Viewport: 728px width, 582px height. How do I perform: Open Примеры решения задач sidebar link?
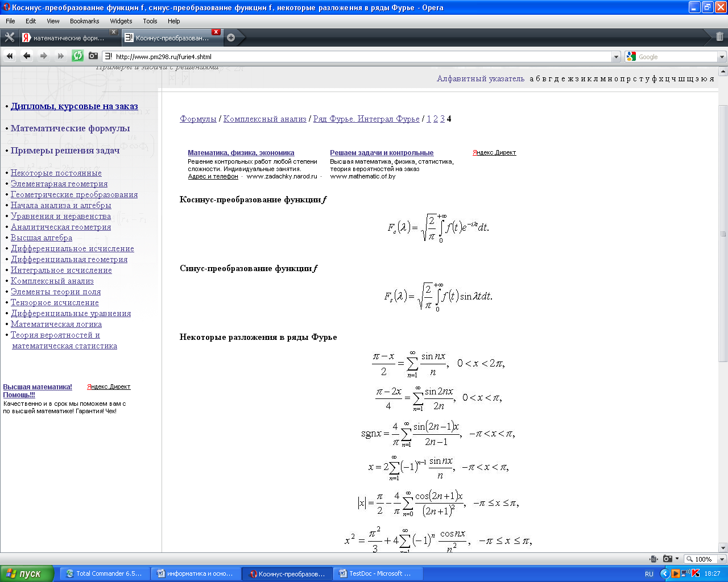(x=65, y=151)
